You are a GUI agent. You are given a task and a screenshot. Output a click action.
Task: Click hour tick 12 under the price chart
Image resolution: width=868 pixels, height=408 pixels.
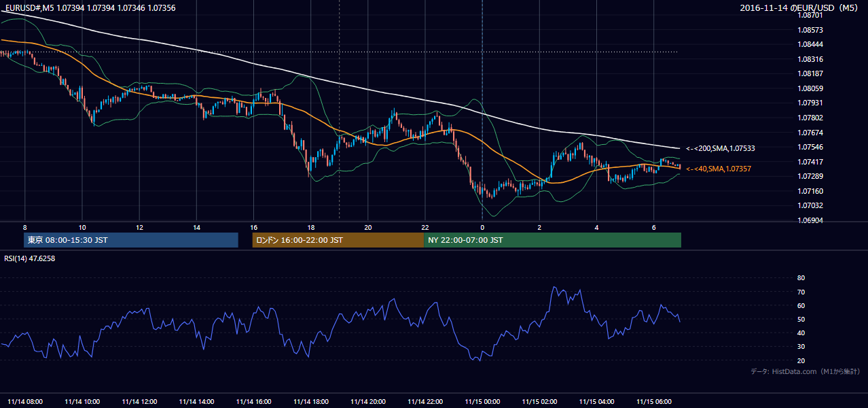click(139, 227)
